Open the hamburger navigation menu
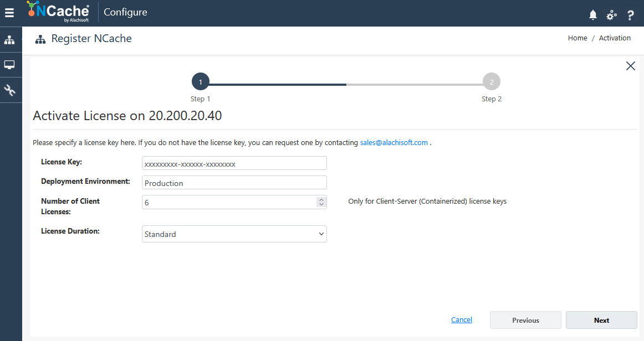 pyautogui.click(x=9, y=13)
